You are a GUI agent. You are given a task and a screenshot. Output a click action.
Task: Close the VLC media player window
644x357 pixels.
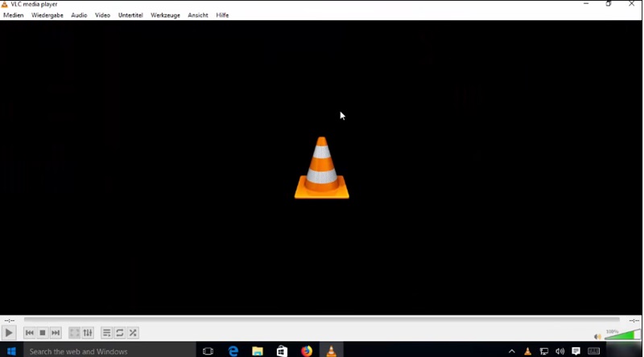[x=631, y=4]
